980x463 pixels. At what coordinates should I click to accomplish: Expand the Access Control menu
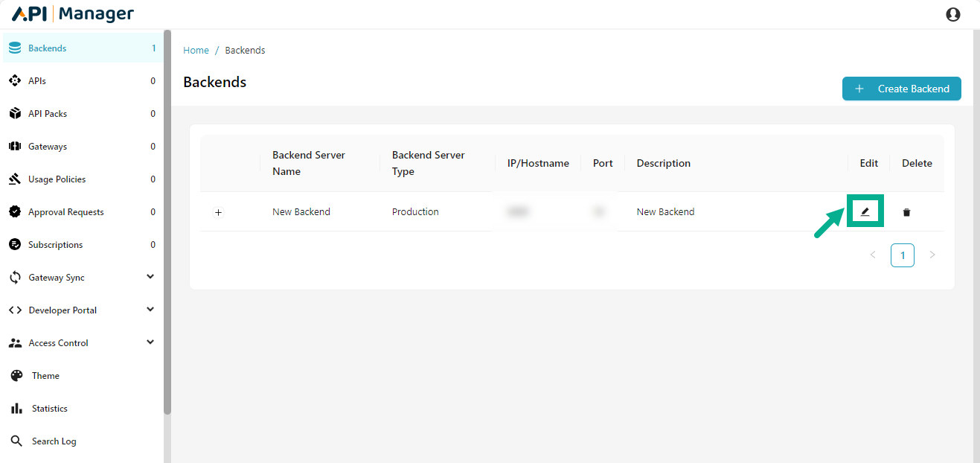[x=15, y=342]
